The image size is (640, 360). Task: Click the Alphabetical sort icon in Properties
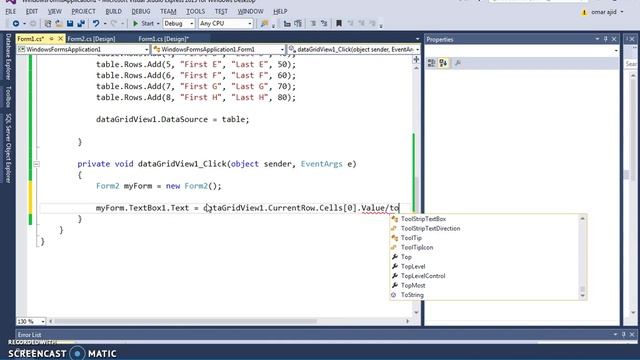click(x=443, y=63)
